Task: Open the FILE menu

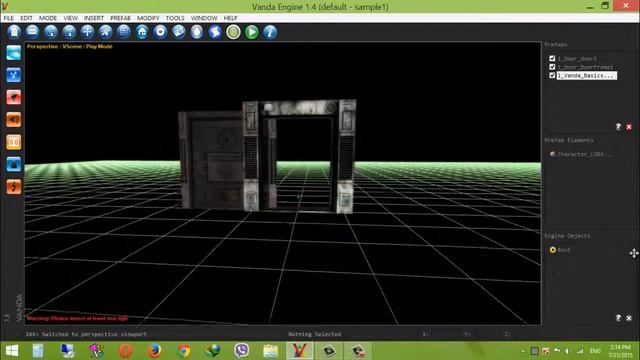Action: point(9,18)
